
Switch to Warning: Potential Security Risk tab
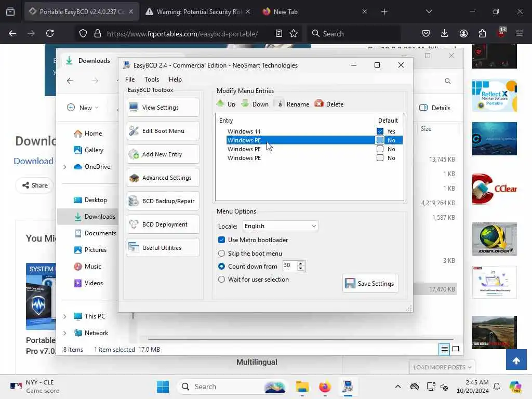point(198,11)
